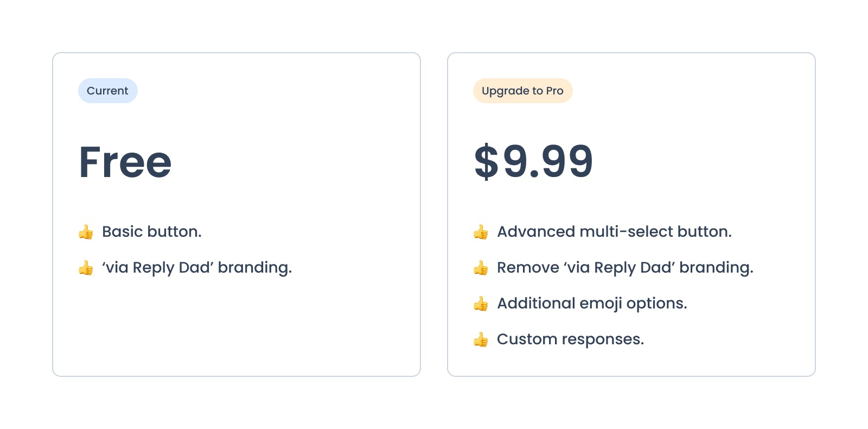The width and height of the screenshot is (868, 429).
Task: Click thumbs-up icon beside Remove 'via Reply Dad' branding
Action: pyautogui.click(x=481, y=268)
